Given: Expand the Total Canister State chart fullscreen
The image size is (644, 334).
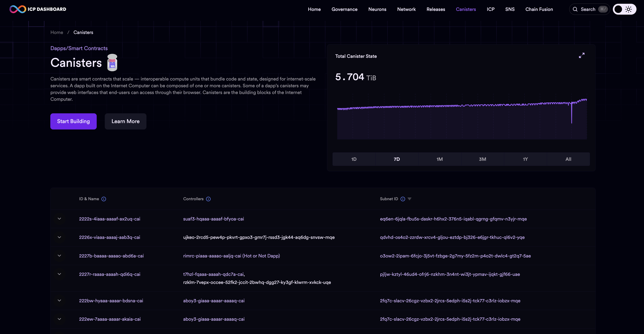Looking at the screenshot, I should click(x=582, y=56).
